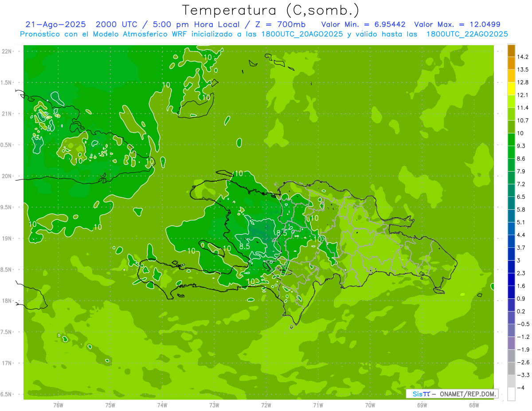
Task: Click the 8.6 value on the color legend
Action: click(521, 159)
